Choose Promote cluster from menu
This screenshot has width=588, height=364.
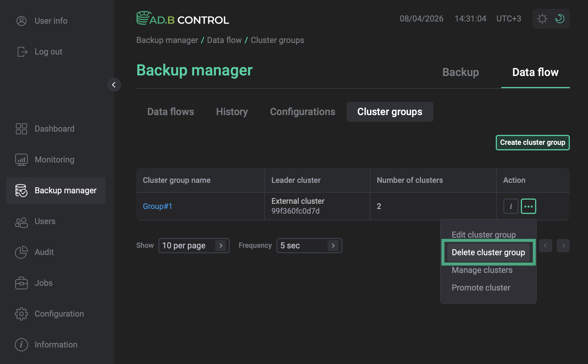pos(481,288)
